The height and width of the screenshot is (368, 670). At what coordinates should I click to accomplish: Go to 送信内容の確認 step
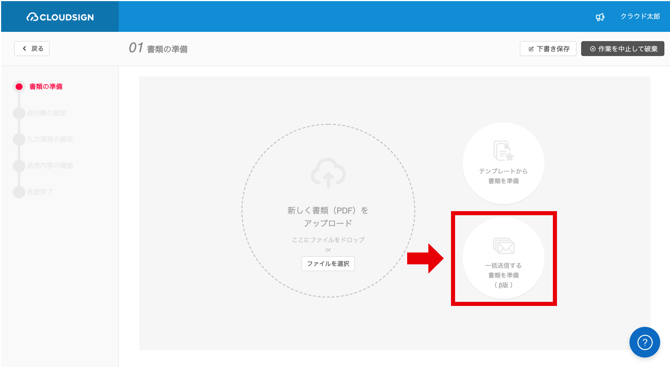(x=50, y=165)
